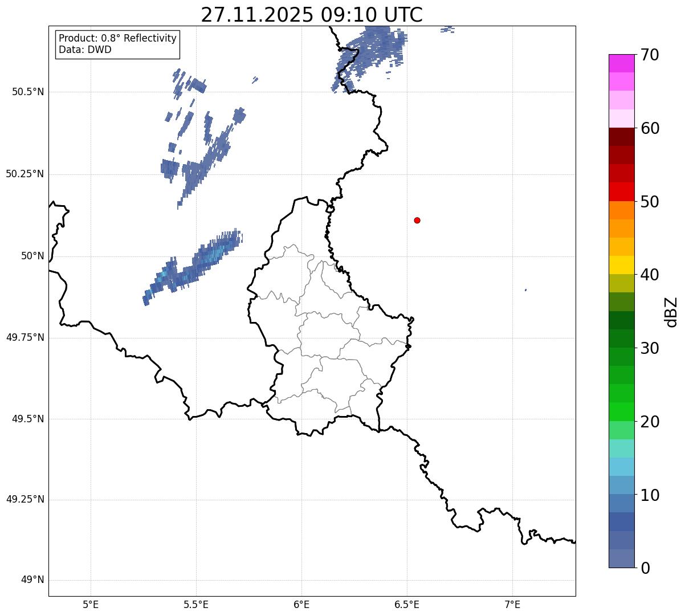Click the red station marker dot
The width and height of the screenshot is (685, 616).
(x=417, y=220)
